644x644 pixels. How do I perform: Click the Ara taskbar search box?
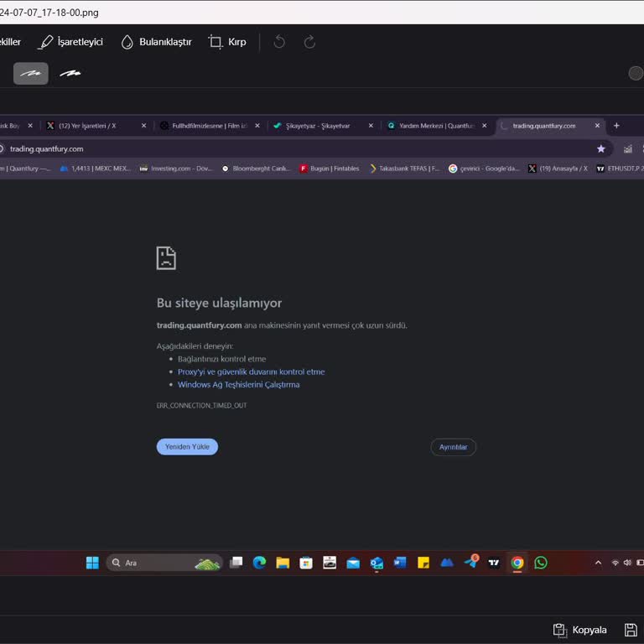coord(164,563)
